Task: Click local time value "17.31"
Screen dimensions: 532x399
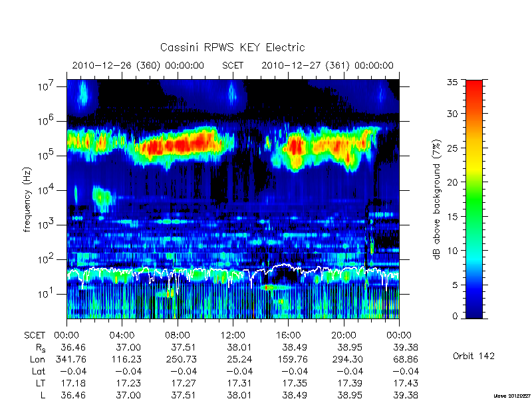Action: coord(239,383)
